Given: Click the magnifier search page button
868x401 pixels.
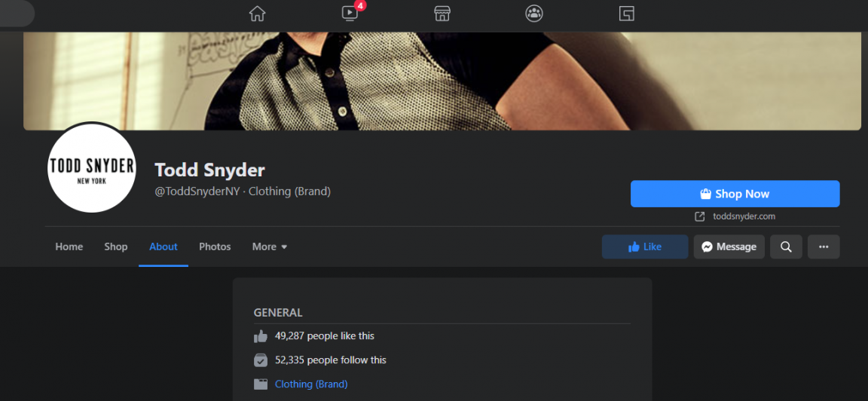Looking at the screenshot, I should pyautogui.click(x=786, y=247).
